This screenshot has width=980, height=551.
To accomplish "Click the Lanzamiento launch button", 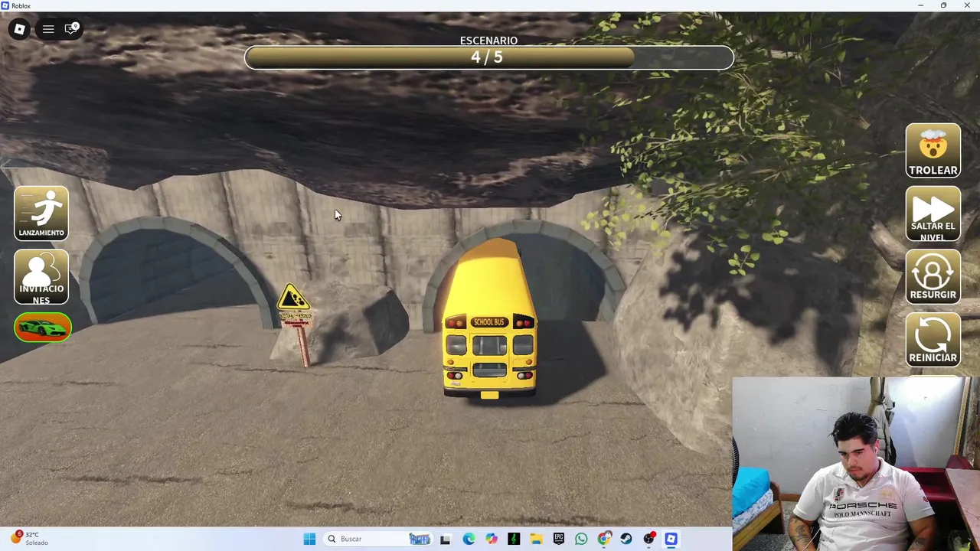I will pyautogui.click(x=41, y=214).
